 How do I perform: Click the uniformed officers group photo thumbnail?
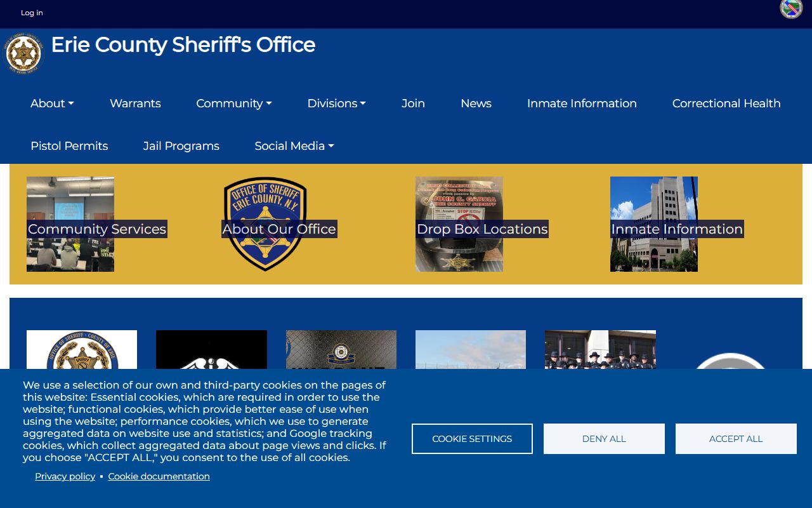click(x=600, y=349)
